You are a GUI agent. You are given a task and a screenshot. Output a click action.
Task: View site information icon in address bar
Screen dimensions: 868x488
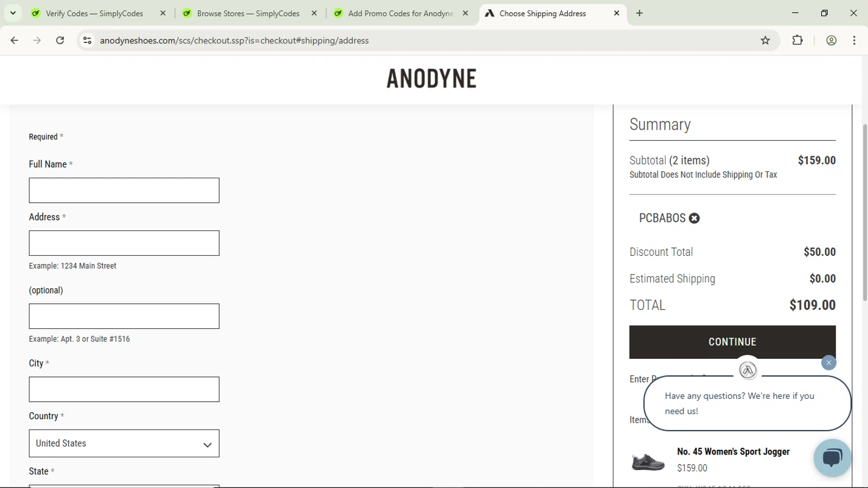(87, 41)
